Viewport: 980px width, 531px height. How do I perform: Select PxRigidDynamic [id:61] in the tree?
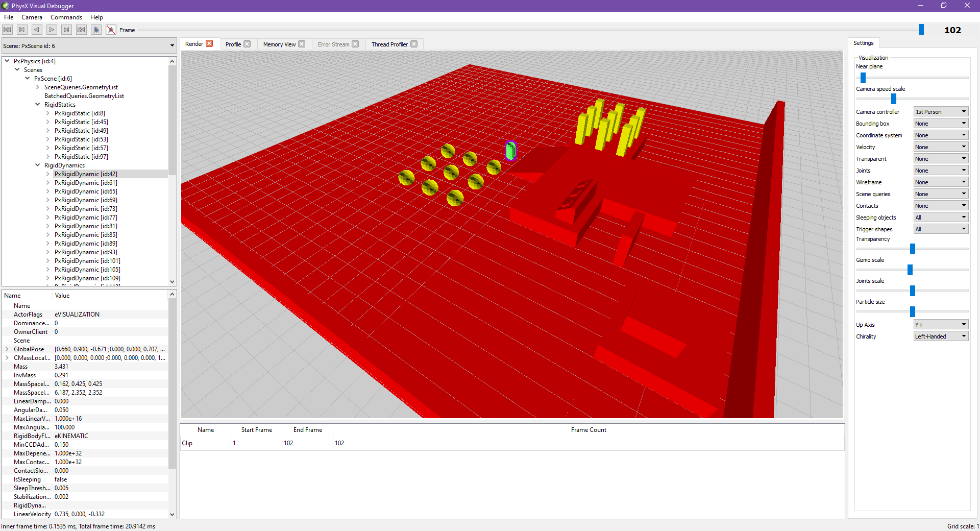86,183
